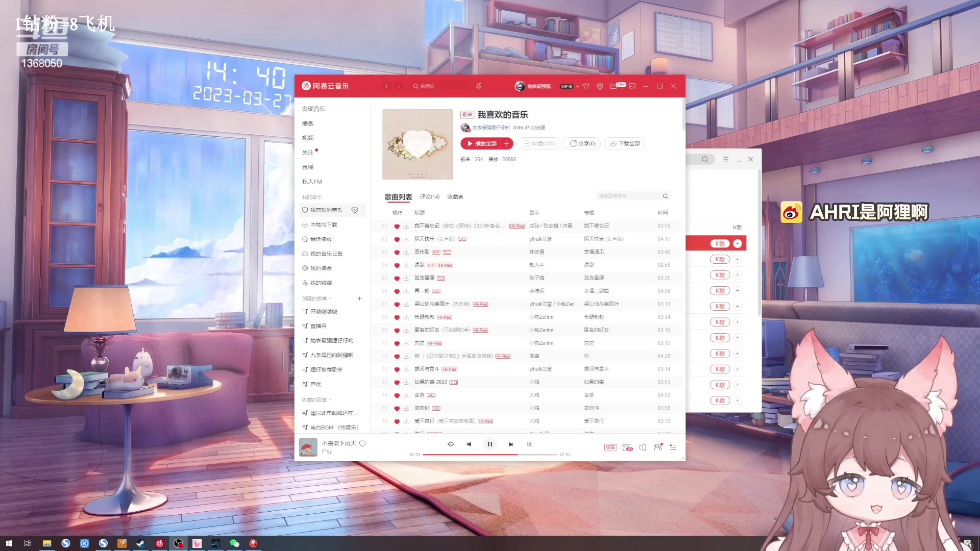This screenshot has height=551, width=980.
Task: Click the playlist song search field
Action: (x=632, y=196)
